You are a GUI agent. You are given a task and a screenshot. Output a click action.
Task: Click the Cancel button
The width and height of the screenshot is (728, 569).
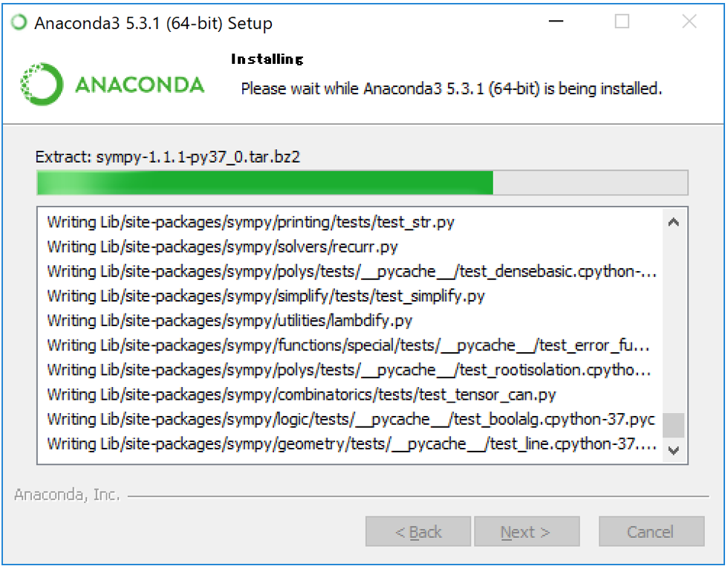(651, 531)
